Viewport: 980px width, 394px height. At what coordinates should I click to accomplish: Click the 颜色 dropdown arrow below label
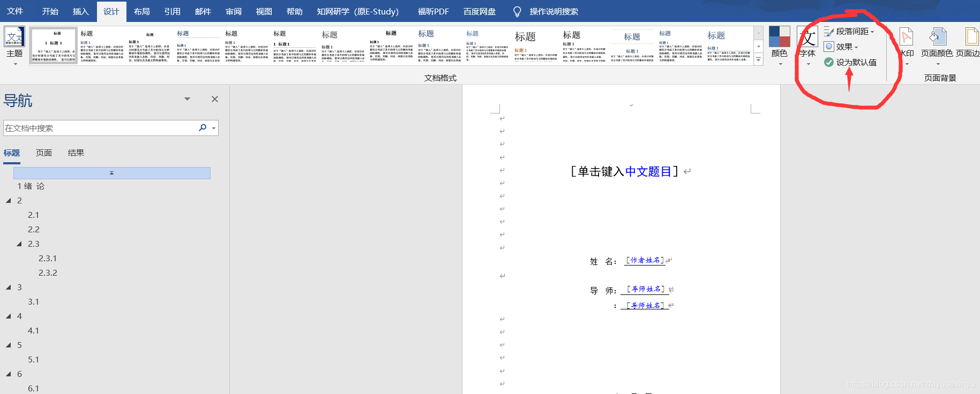tap(780, 64)
